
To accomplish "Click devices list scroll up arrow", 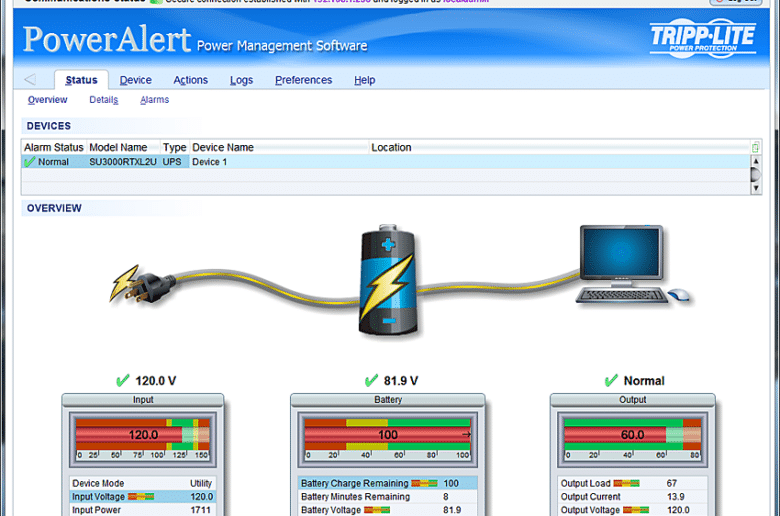I will click(756, 161).
